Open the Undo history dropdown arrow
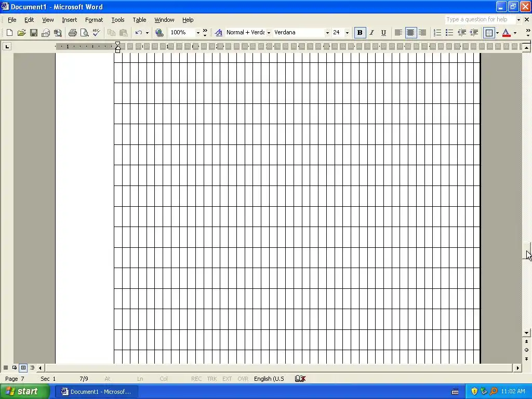Image resolution: width=532 pixels, height=399 pixels. [x=147, y=33]
